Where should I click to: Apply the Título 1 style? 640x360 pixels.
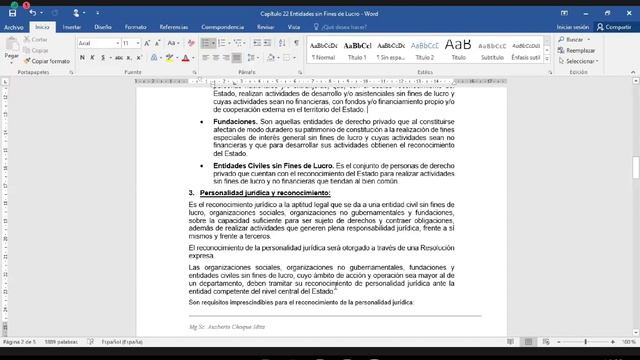click(357, 50)
